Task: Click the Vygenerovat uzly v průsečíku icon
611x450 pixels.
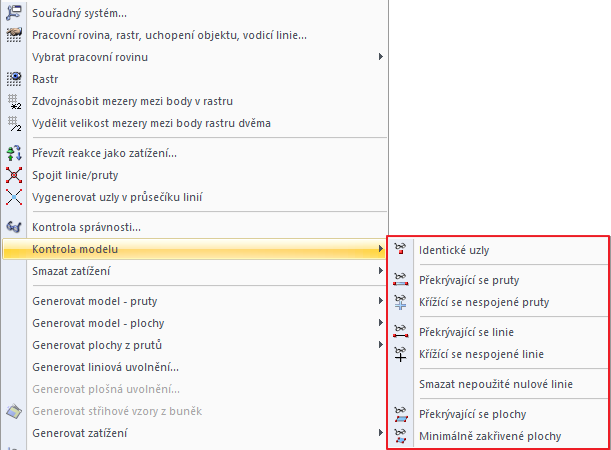Action: coord(14,197)
